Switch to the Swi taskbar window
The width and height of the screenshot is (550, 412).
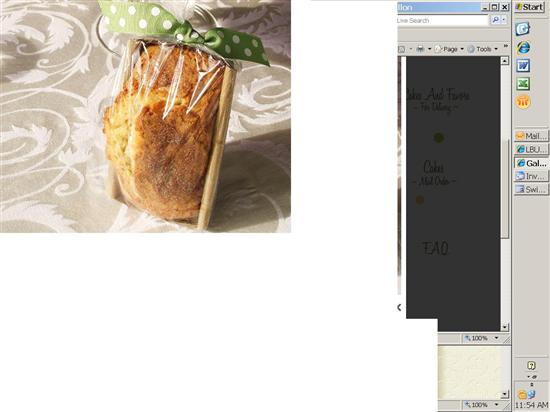531,189
